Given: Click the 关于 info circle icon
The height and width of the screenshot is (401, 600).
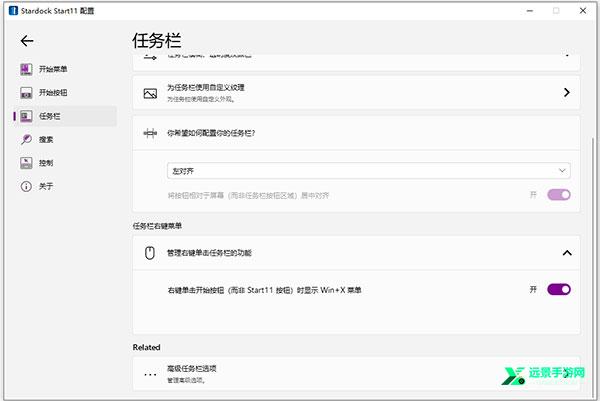Looking at the screenshot, I should (26, 186).
